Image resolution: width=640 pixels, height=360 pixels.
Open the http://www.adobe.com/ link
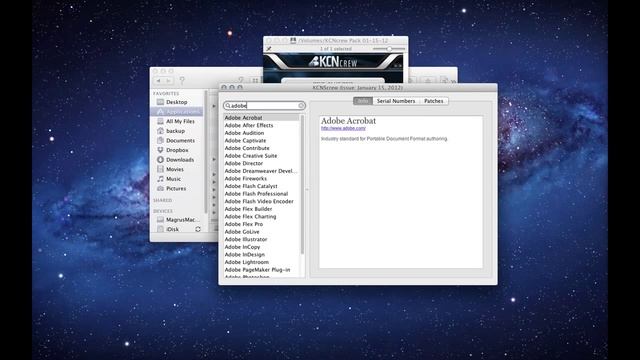[343, 128]
